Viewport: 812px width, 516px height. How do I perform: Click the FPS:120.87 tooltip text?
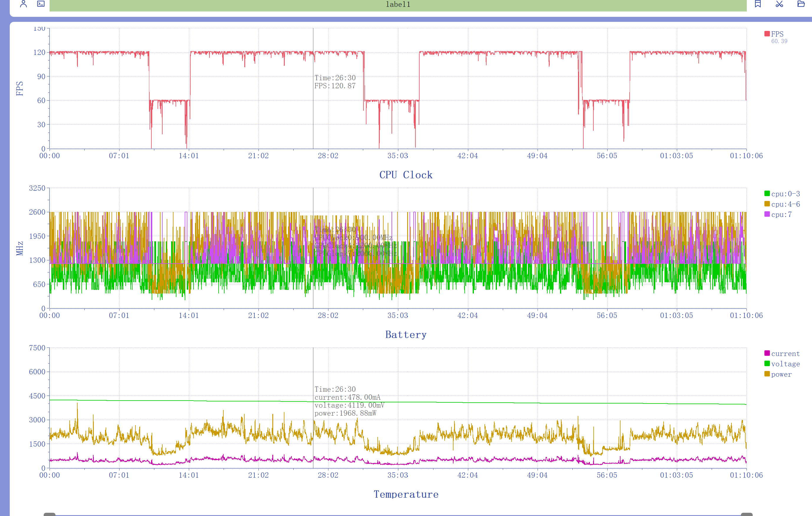[x=335, y=86]
